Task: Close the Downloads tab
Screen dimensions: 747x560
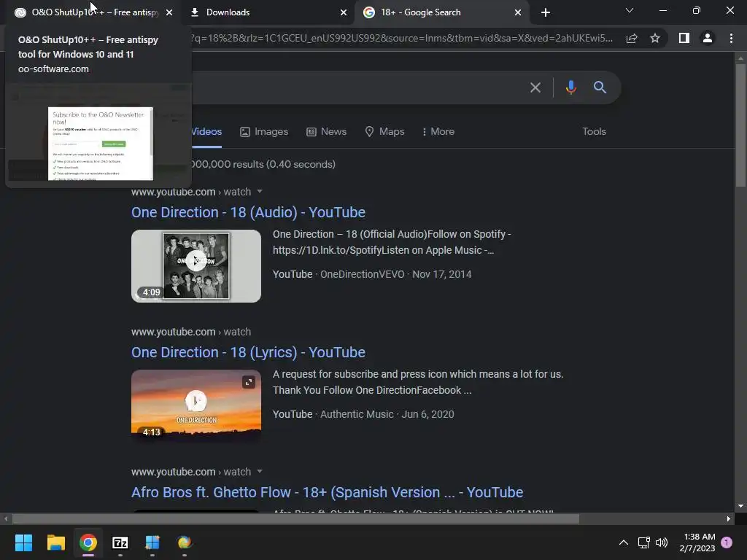Action: 344,12
